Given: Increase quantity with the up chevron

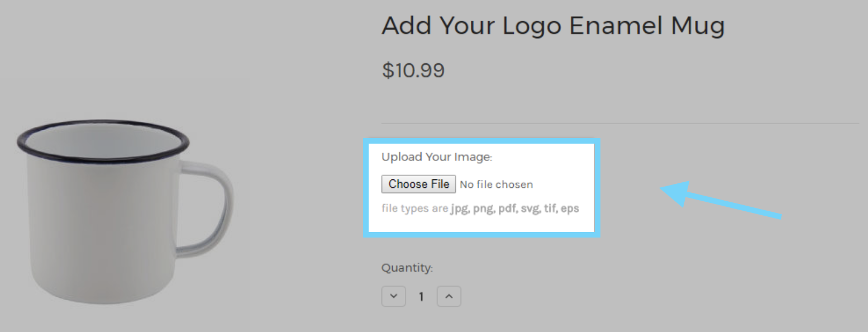Looking at the screenshot, I should click(449, 296).
